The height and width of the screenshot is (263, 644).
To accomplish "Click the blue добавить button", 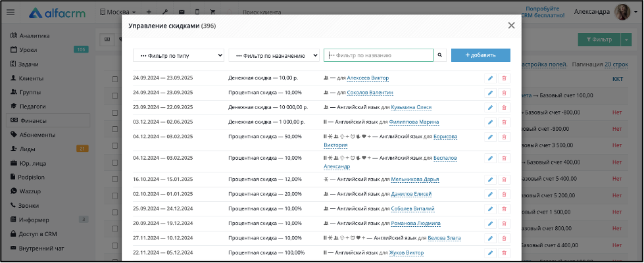I will [x=481, y=55].
